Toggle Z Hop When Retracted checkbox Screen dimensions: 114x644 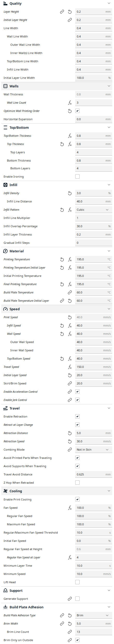pos(77,483)
